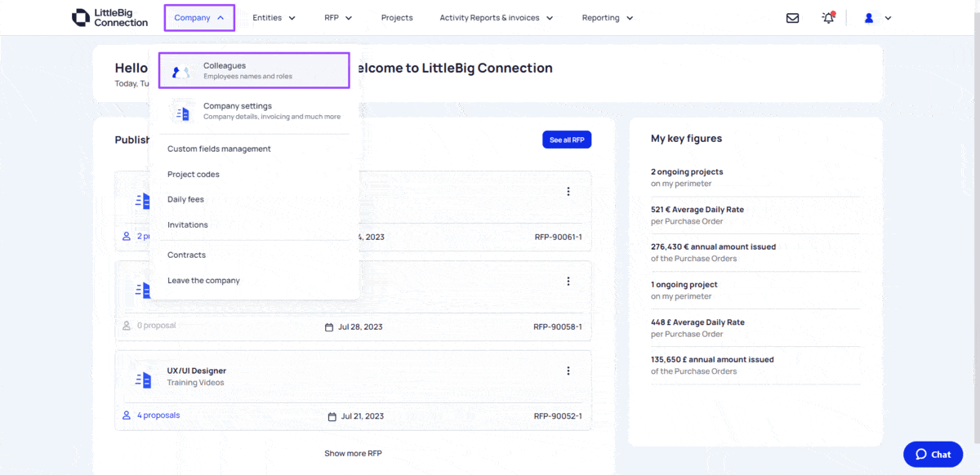Click 1 ongoing project figure

(684, 284)
